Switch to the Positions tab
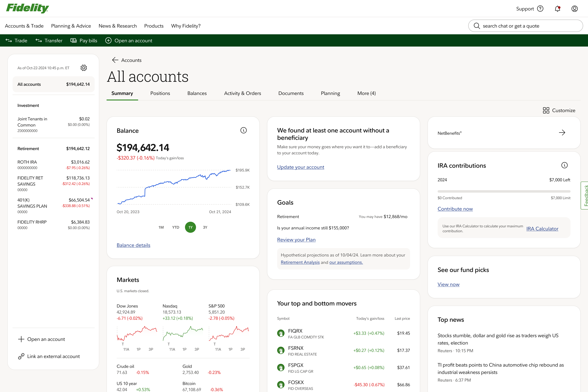Screen dimensions: 588x392 click(x=160, y=93)
